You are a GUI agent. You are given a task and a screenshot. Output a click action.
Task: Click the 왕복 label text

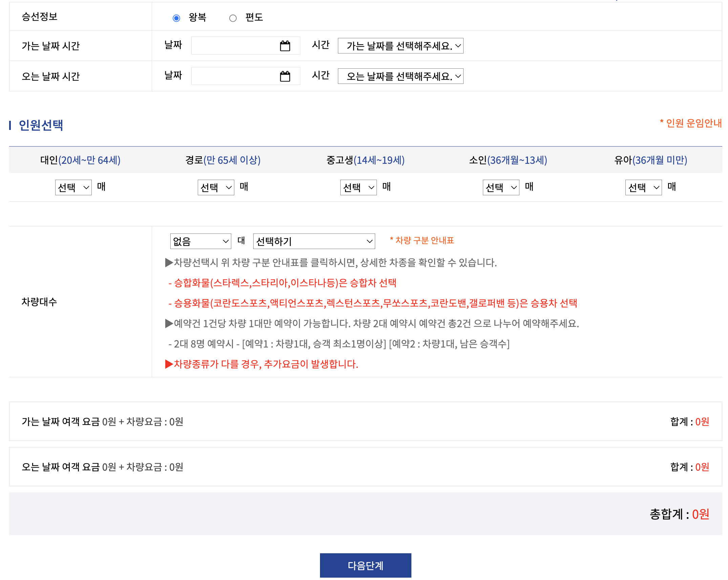click(x=197, y=17)
